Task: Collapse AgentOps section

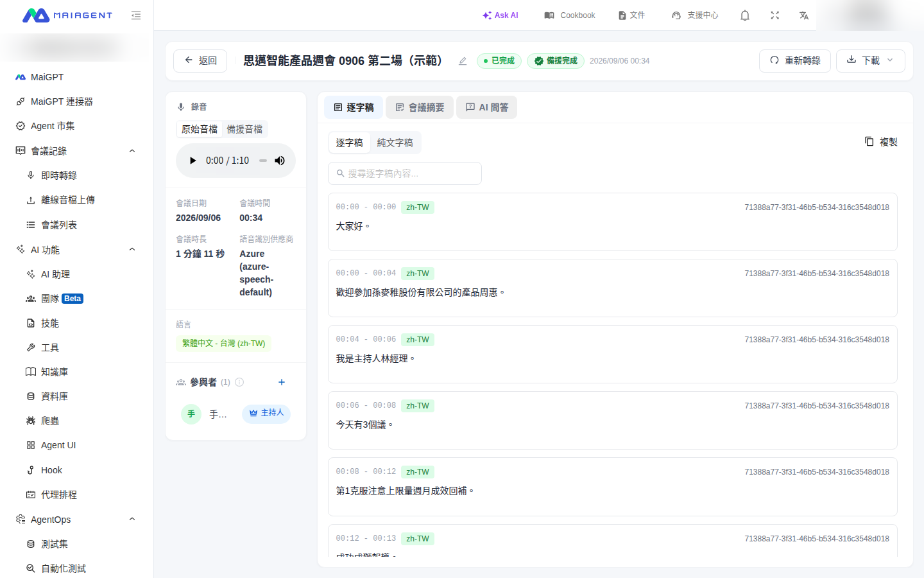Action: (132, 519)
